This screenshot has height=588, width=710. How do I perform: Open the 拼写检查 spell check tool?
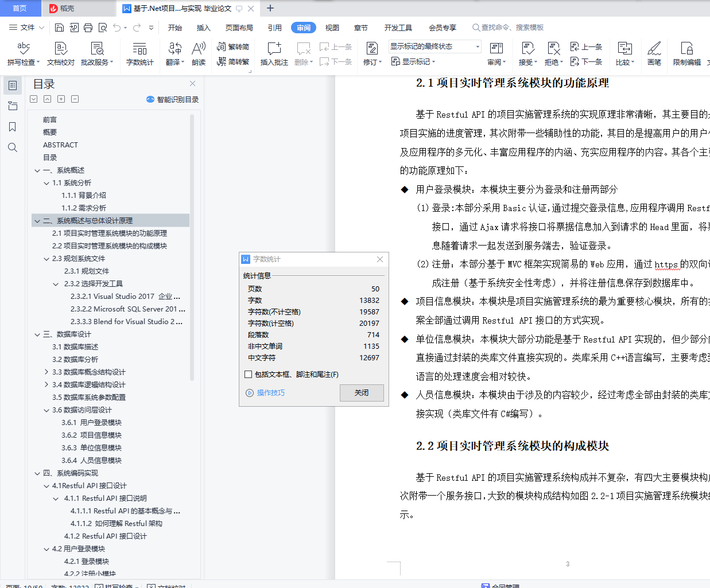click(24, 54)
